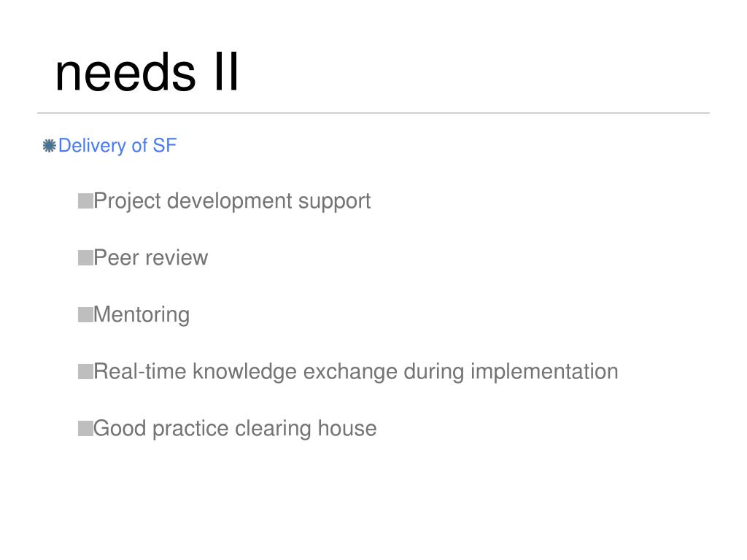Click the starburst bullet beside Delivery of SF
The image size is (747, 560).
click(49, 146)
